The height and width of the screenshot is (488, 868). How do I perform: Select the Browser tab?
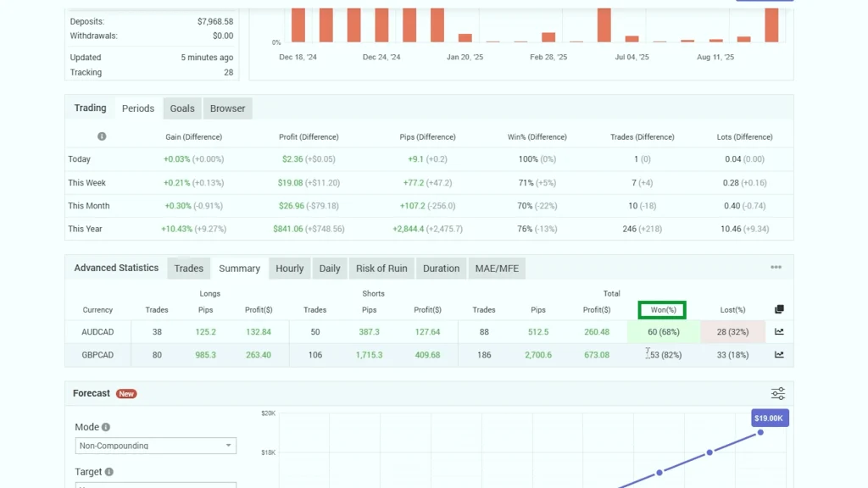227,108
